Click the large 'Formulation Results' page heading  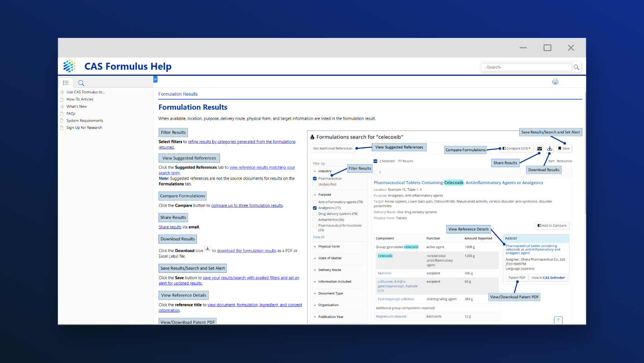click(x=193, y=107)
